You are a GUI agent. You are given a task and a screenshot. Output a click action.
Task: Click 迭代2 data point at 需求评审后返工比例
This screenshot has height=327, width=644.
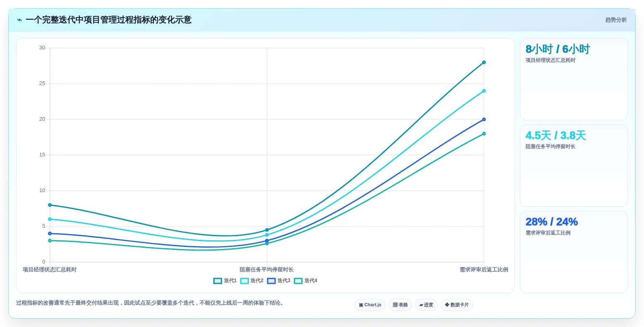484,91
